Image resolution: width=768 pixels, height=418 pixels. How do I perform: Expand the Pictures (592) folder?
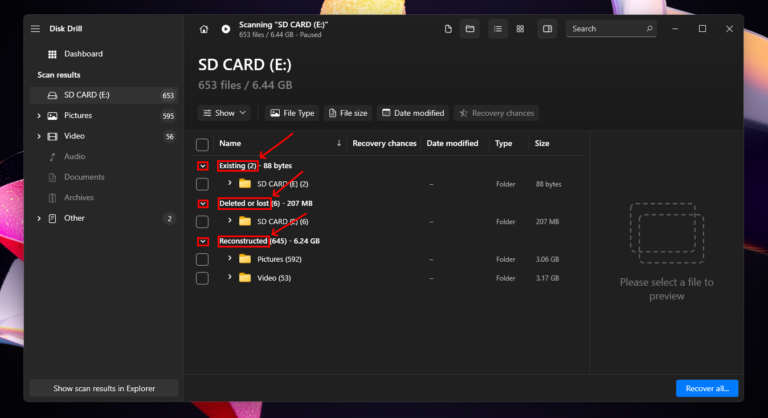230,259
